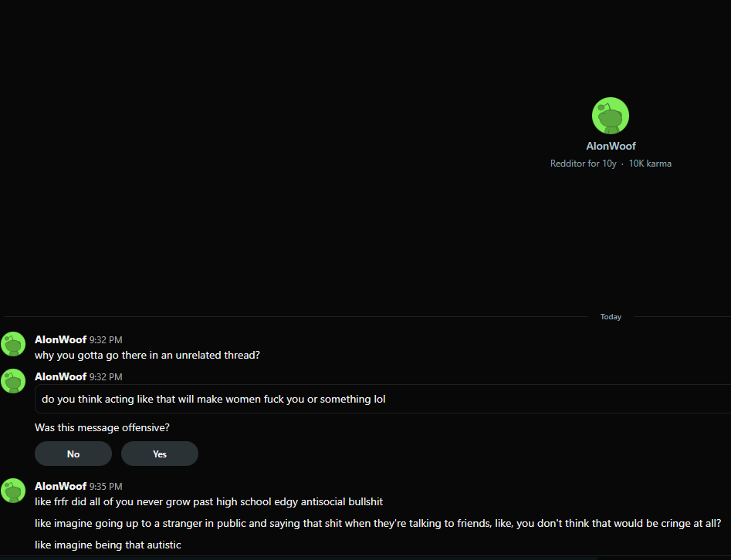Click avatar beside "why you gotta go there" message
The width and height of the screenshot is (731, 560).
coord(13,344)
